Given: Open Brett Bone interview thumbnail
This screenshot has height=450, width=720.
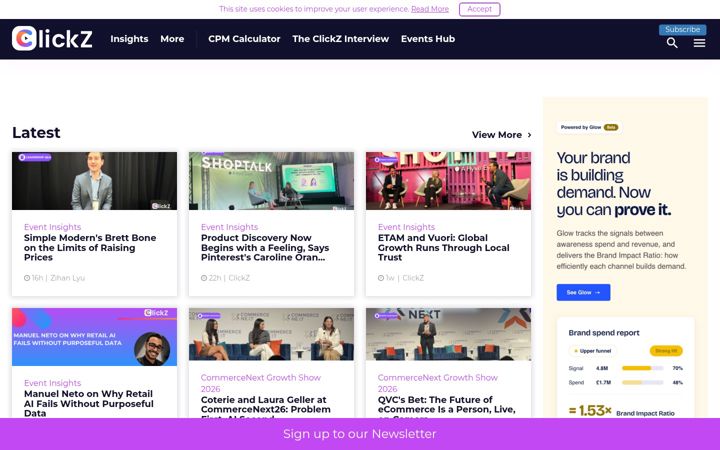Looking at the screenshot, I should [x=94, y=181].
